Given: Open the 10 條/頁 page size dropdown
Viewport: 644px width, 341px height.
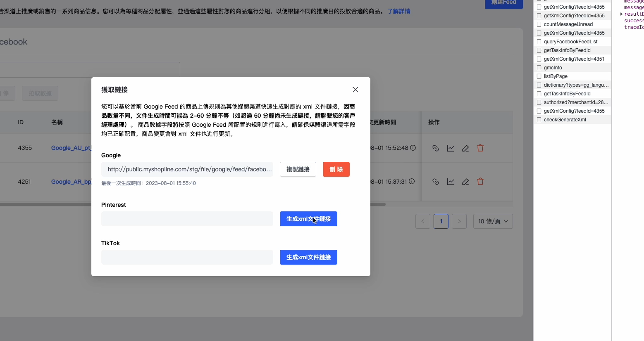Looking at the screenshot, I should [x=493, y=221].
